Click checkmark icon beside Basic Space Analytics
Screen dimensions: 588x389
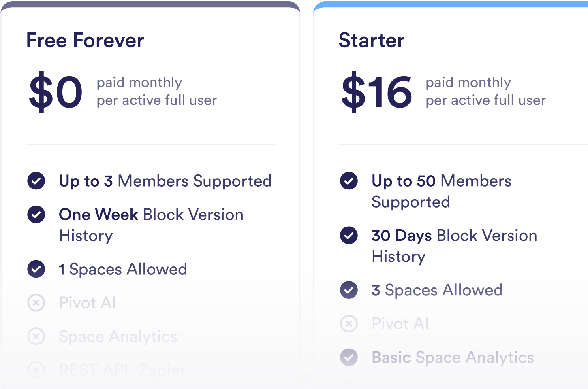point(349,357)
